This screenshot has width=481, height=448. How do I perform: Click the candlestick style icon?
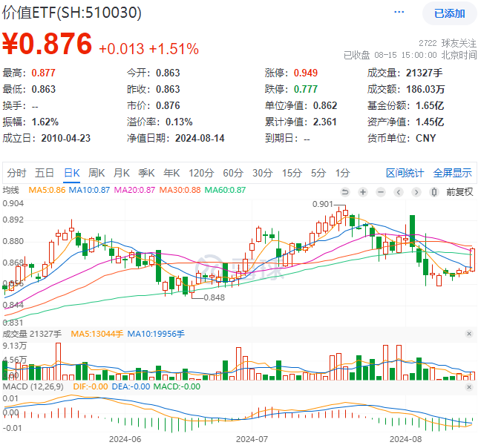pyautogui.click(x=433, y=191)
